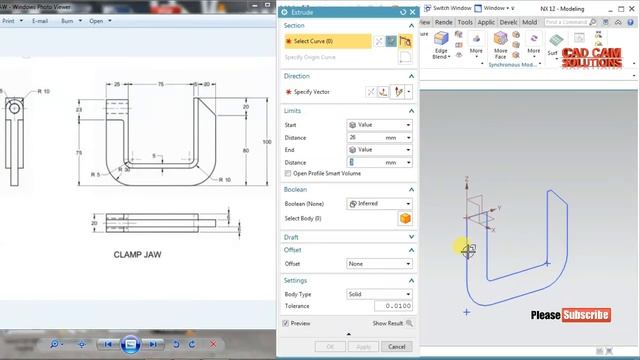The image size is (640, 360).
Task: Rotate image counterclockwise in Photo Viewer
Action: click(x=176, y=344)
